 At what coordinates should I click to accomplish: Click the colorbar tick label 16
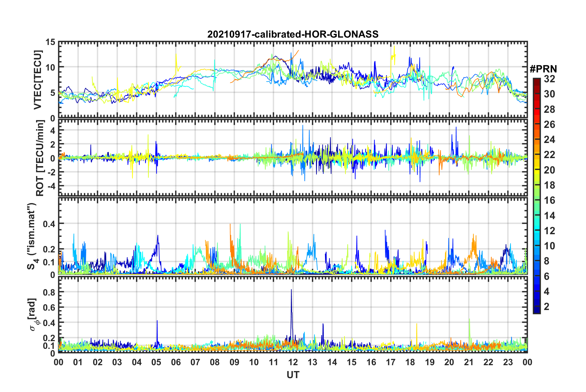point(549,200)
